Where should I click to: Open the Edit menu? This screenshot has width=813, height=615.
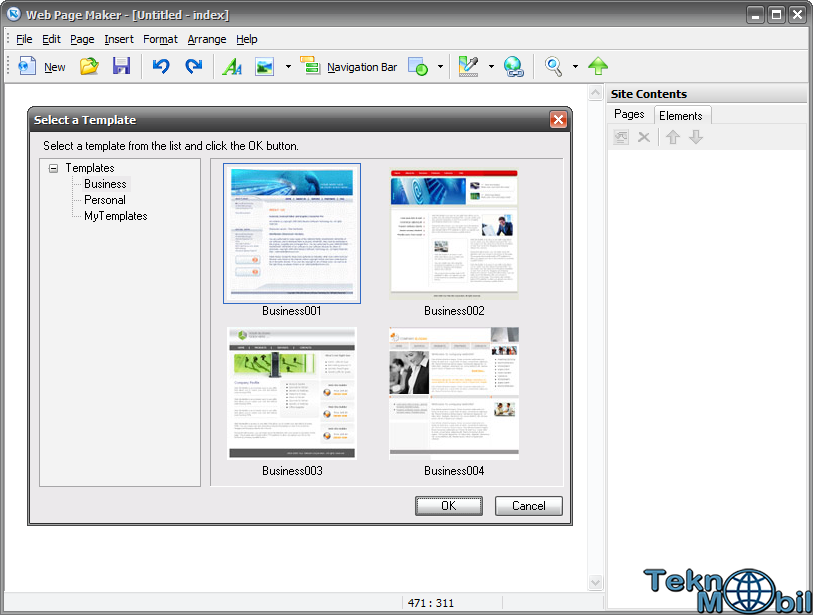tap(51, 39)
